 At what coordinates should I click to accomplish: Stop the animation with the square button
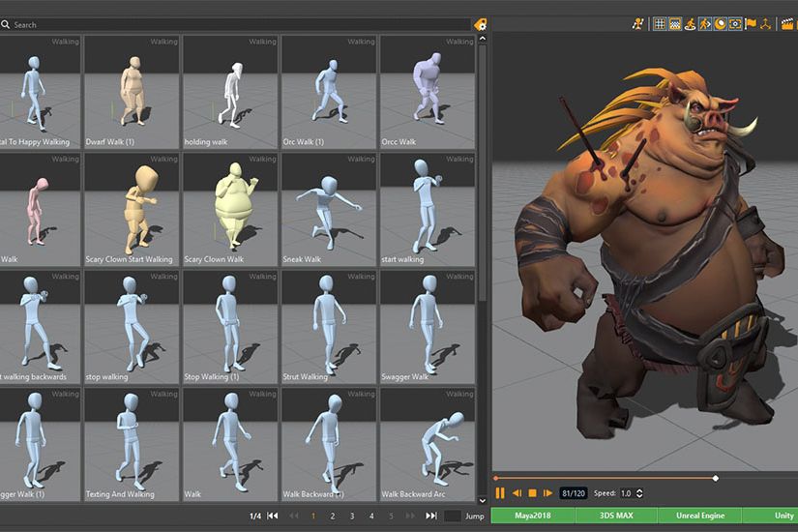[532, 493]
